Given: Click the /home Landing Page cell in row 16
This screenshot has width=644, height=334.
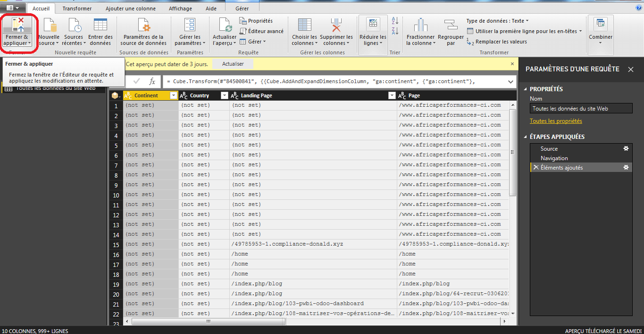Looking at the screenshot, I should click(313, 254).
